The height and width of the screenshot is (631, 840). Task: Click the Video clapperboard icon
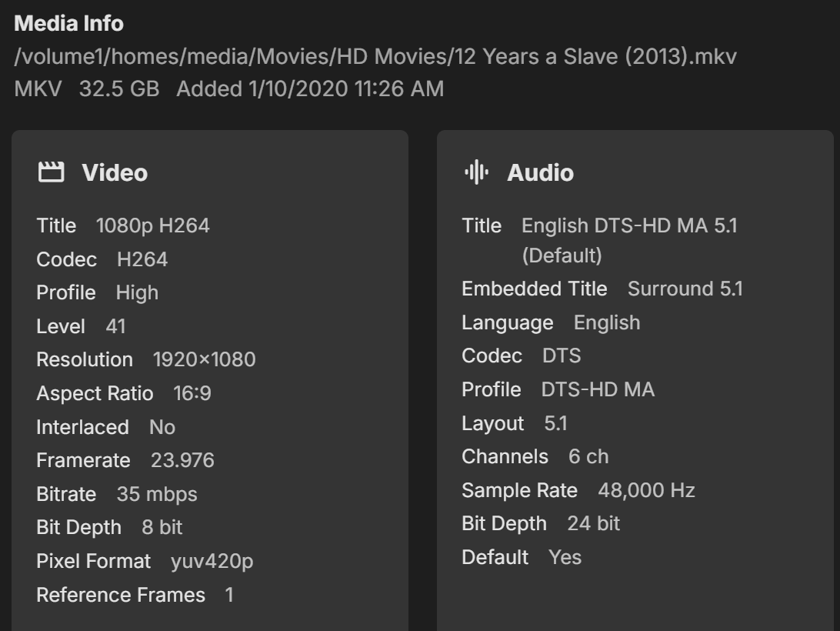pyautogui.click(x=52, y=172)
